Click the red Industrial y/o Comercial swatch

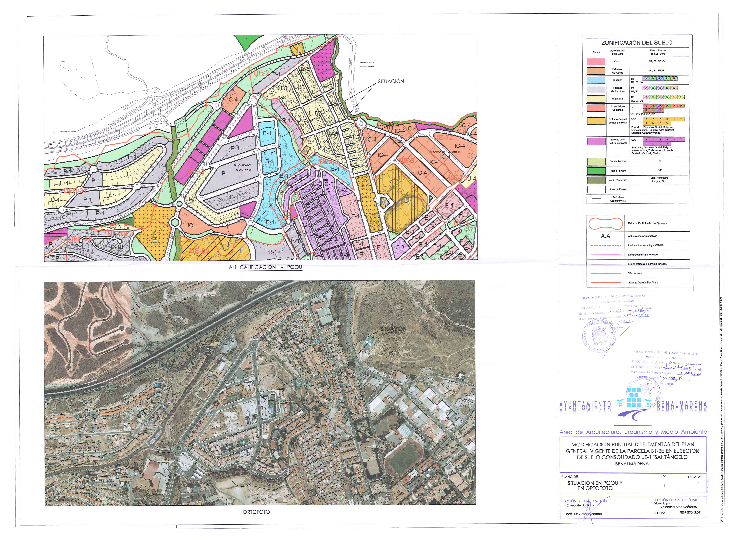click(x=596, y=108)
